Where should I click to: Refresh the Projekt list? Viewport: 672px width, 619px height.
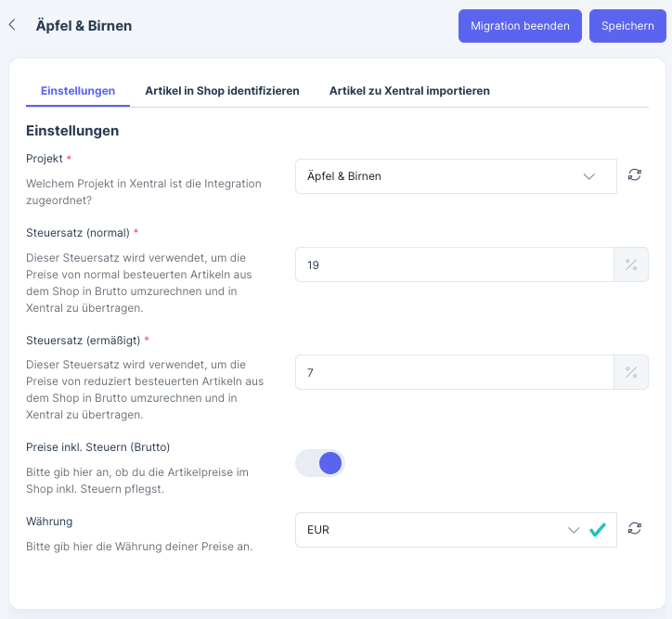pos(635,174)
